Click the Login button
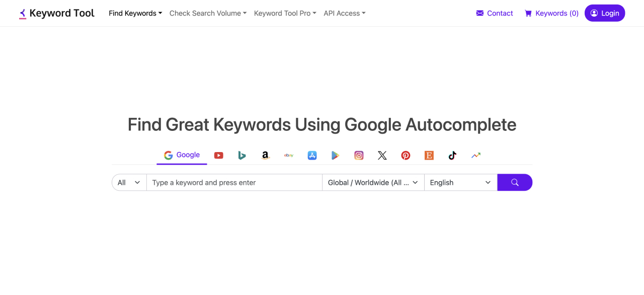 click(x=605, y=13)
